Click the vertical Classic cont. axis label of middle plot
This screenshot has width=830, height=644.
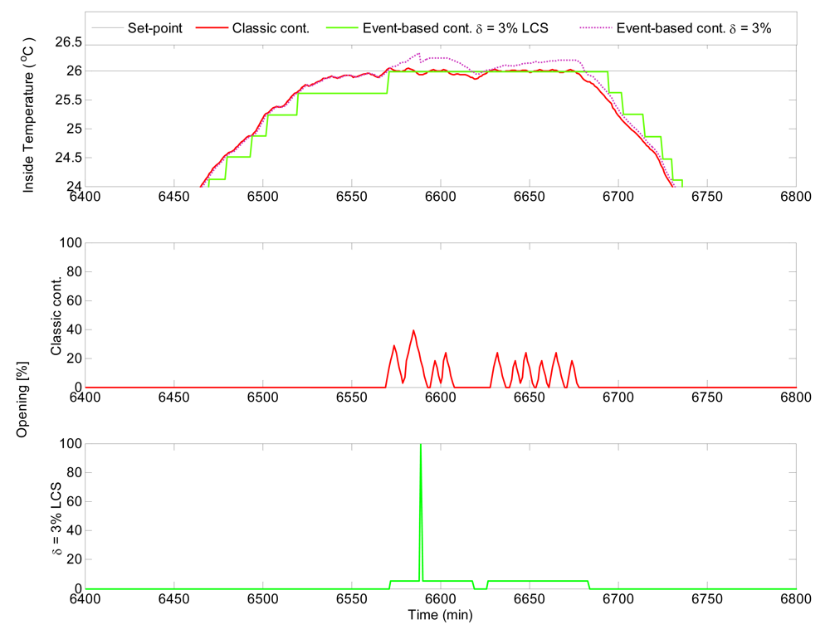coord(56,315)
